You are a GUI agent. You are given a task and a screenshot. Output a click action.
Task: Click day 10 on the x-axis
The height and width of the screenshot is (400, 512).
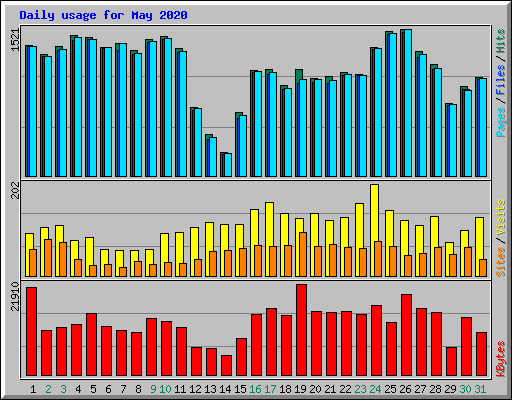[165, 389]
